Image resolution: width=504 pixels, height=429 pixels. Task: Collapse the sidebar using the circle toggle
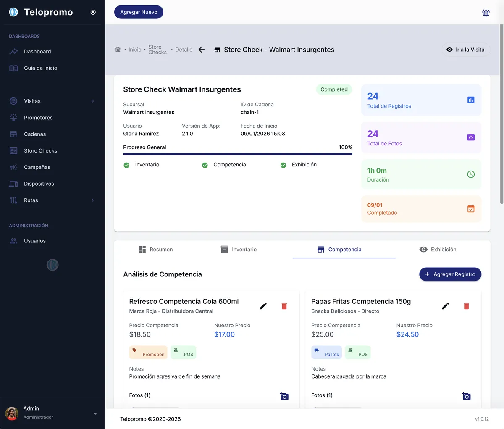tap(93, 12)
